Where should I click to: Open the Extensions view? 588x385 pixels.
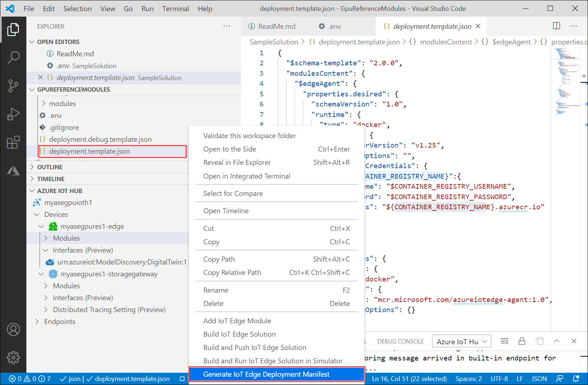coord(13,142)
